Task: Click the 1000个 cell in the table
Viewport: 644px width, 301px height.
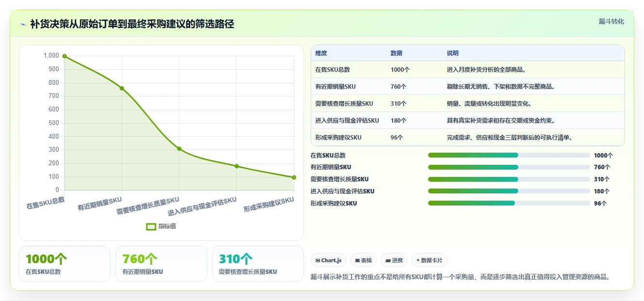Action: [x=400, y=70]
